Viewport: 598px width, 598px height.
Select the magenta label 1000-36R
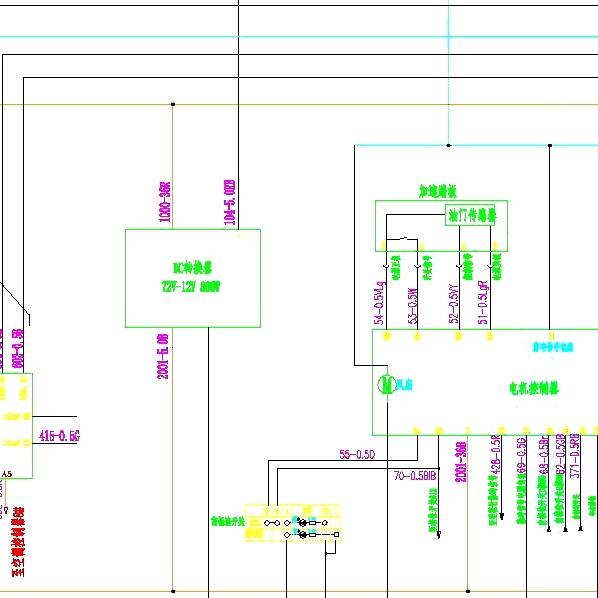pyautogui.click(x=164, y=202)
